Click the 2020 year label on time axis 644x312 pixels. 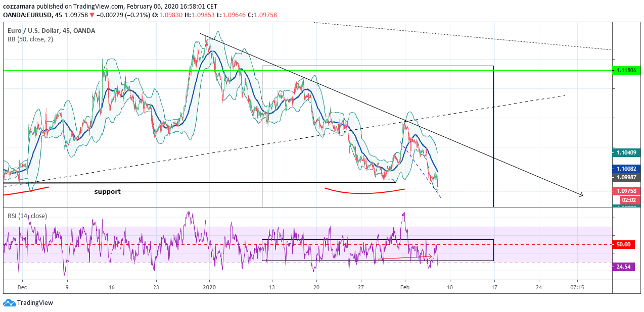pos(209,287)
